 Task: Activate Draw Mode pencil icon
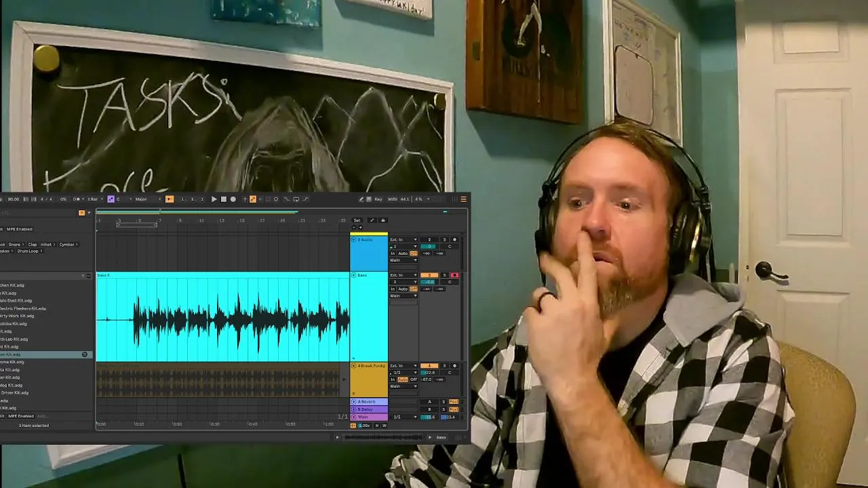361,199
